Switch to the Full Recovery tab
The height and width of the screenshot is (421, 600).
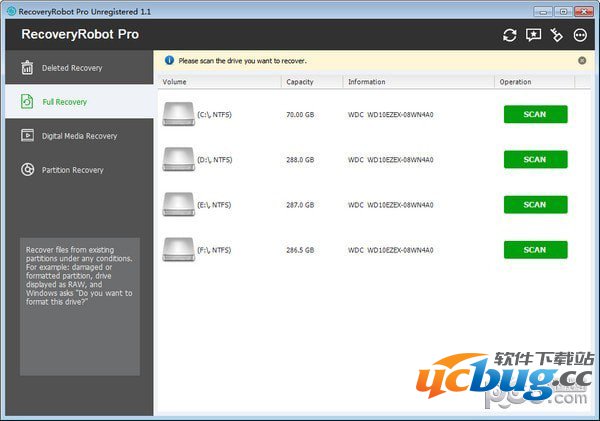64,102
